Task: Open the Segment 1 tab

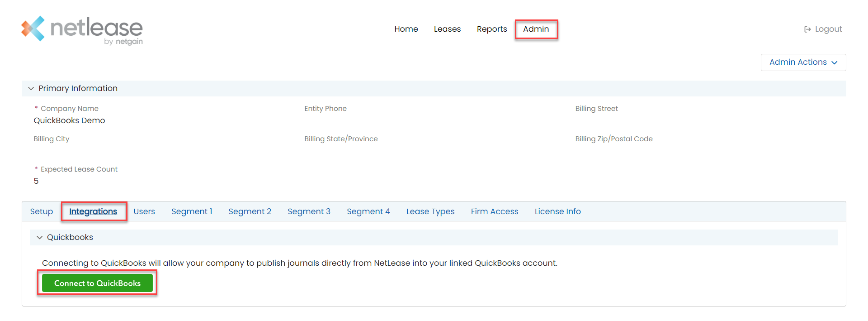Action: [192, 211]
